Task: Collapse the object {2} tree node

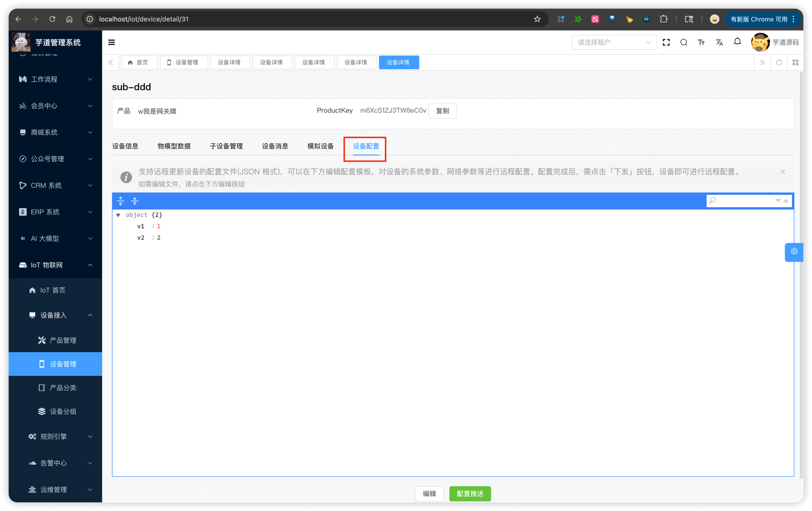Action: [x=118, y=215]
